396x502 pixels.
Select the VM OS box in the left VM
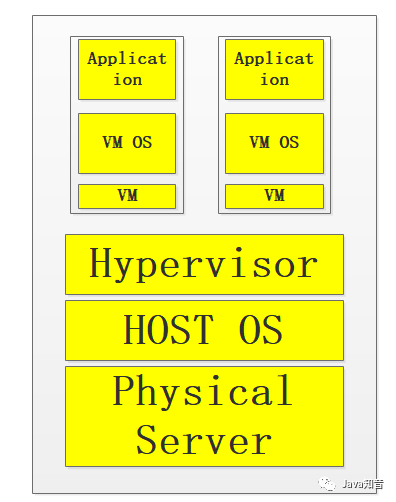(127, 143)
